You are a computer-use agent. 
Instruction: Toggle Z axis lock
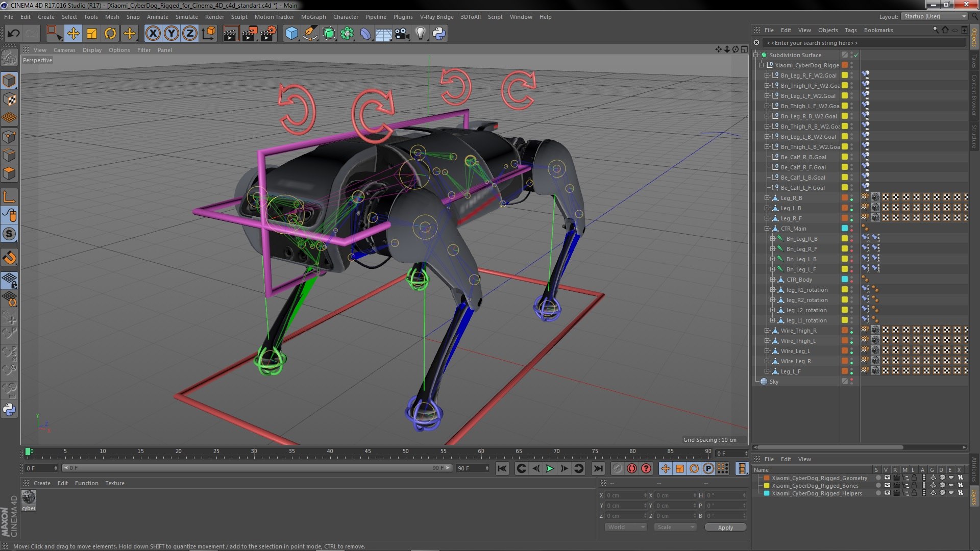(x=190, y=34)
